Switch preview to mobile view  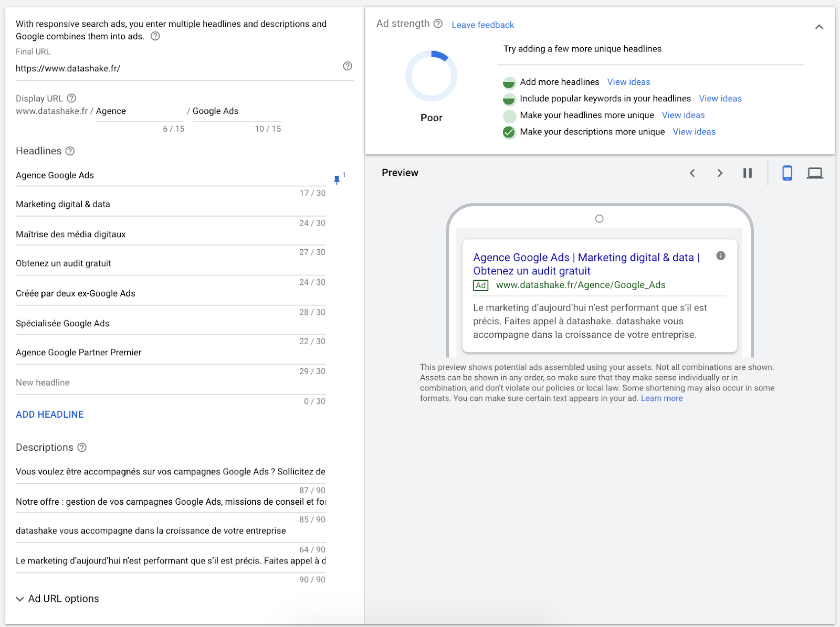pos(787,173)
